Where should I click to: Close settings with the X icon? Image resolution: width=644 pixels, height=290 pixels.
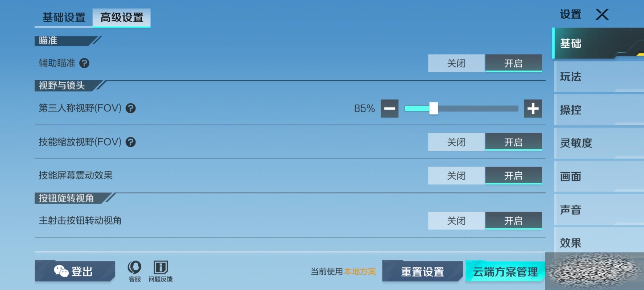602,14
